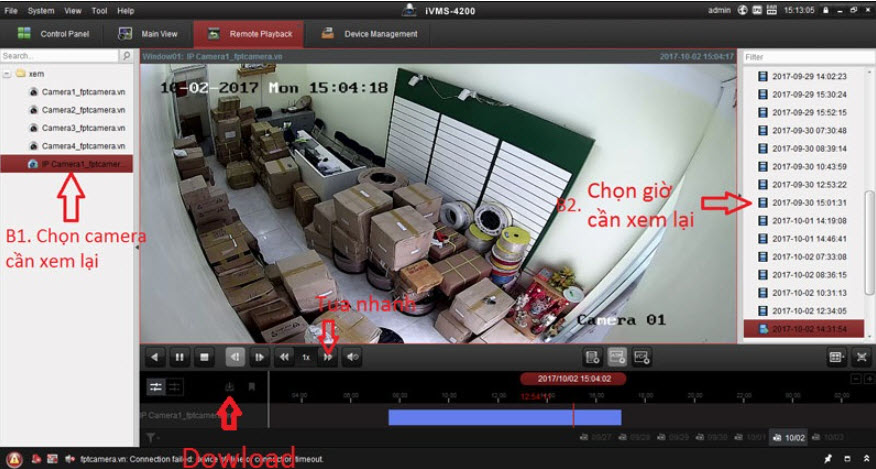Viewport: 876px width, 469px height.
Task: Zoom out the timeline with minus
Action: (x=855, y=379)
